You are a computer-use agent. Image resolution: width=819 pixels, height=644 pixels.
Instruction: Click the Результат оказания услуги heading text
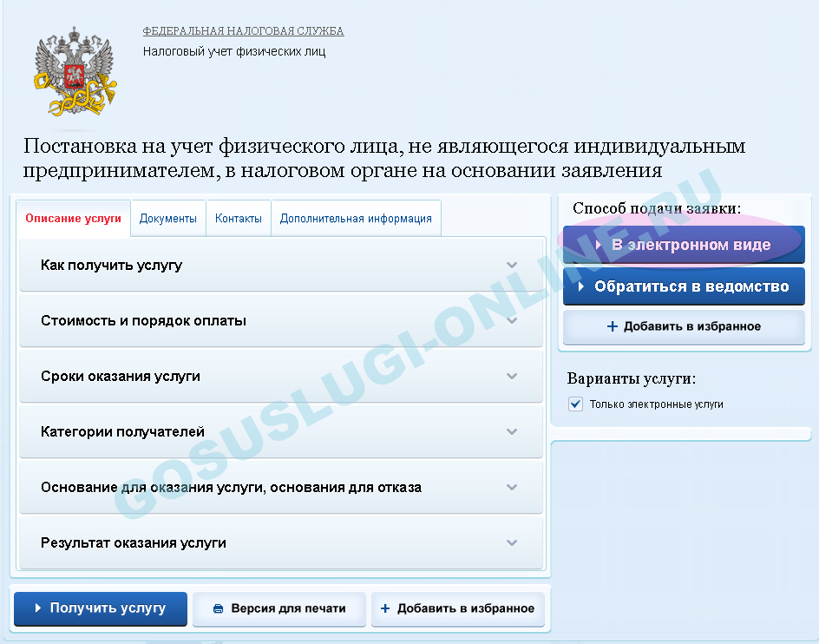tap(134, 542)
